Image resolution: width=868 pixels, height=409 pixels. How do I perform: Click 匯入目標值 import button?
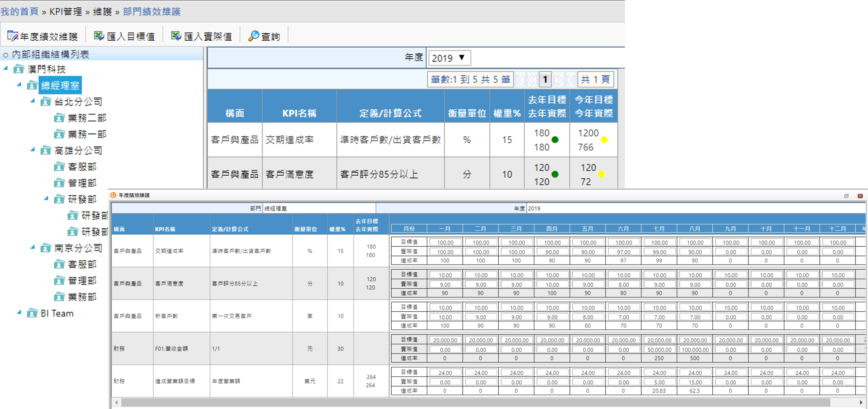click(x=124, y=36)
